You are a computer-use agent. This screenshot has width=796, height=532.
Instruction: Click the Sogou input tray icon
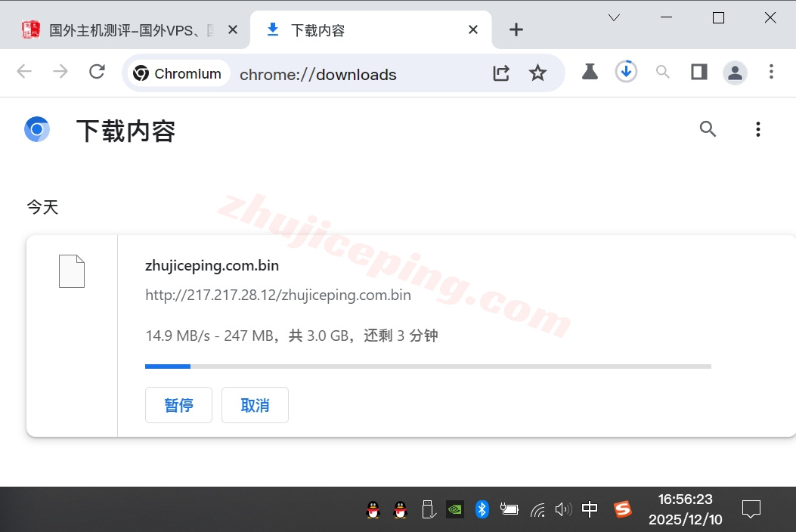[623, 509]
